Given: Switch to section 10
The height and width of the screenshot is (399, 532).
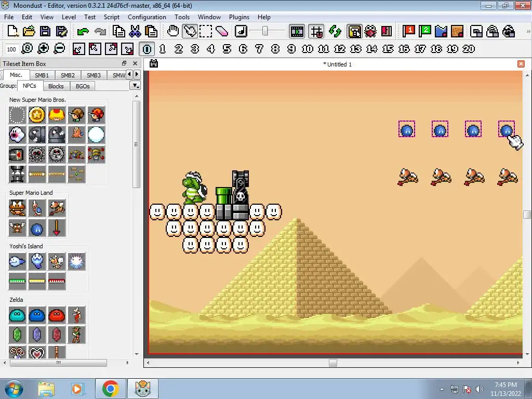Looking at the screenshot, I should 308,49.
